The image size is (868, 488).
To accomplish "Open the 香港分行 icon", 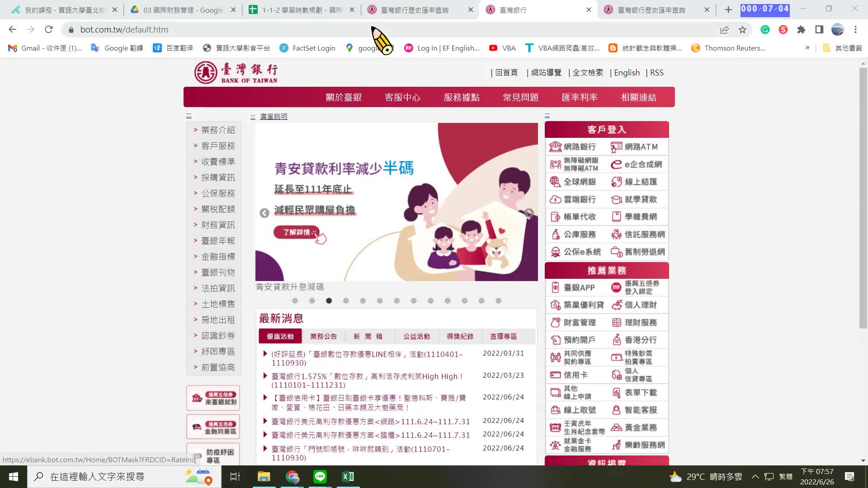I will [616, 340].
